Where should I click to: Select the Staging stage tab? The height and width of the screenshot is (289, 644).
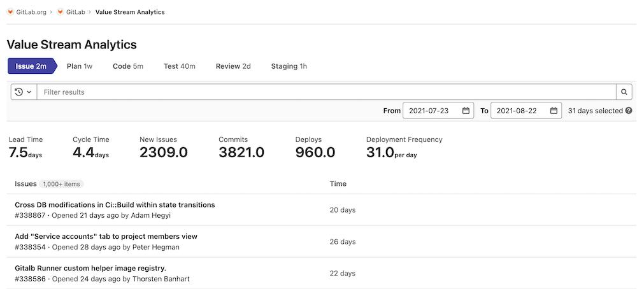(x=289, y=66)
